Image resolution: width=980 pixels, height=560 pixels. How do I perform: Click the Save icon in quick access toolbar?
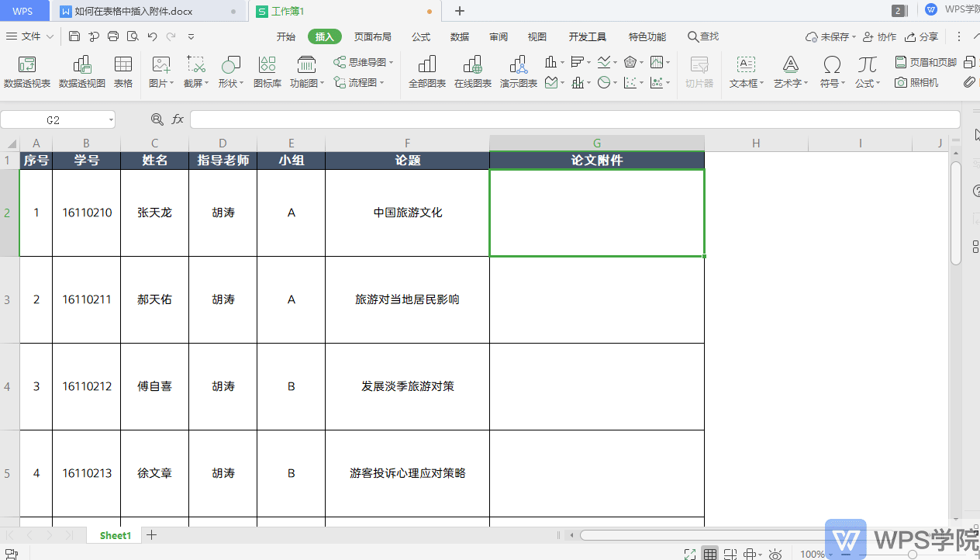point(74,36)
